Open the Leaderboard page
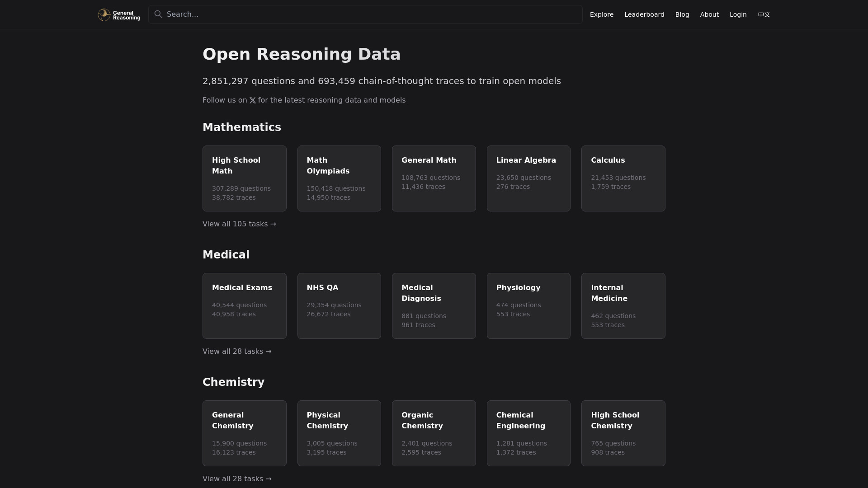The height and width of the screenshot is (488, 868). click(644, 14)
